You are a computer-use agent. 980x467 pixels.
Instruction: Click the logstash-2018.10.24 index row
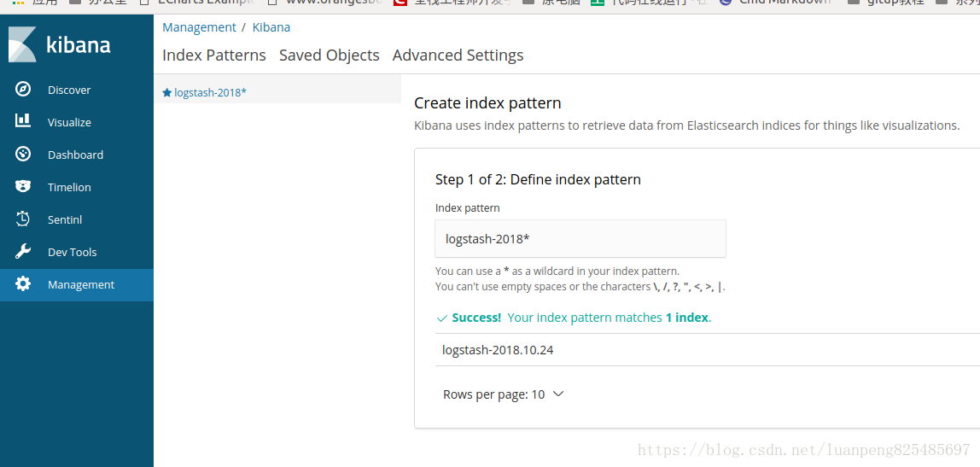coord(708,350)
